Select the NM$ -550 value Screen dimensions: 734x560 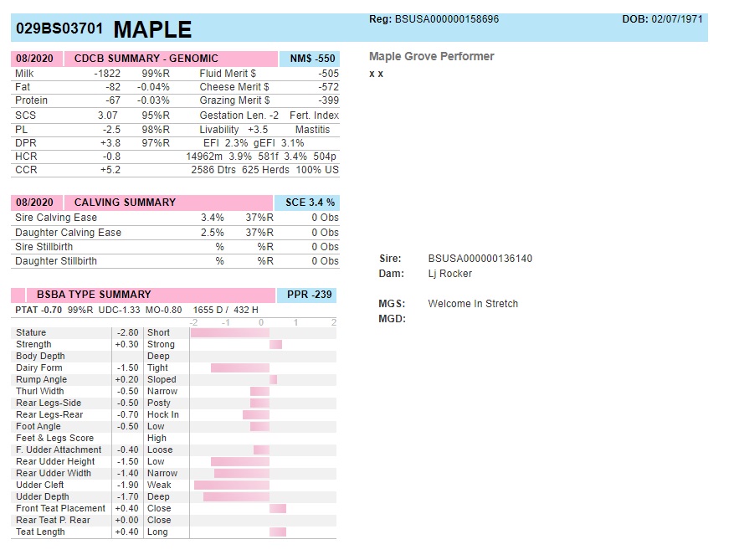(312, 59)
